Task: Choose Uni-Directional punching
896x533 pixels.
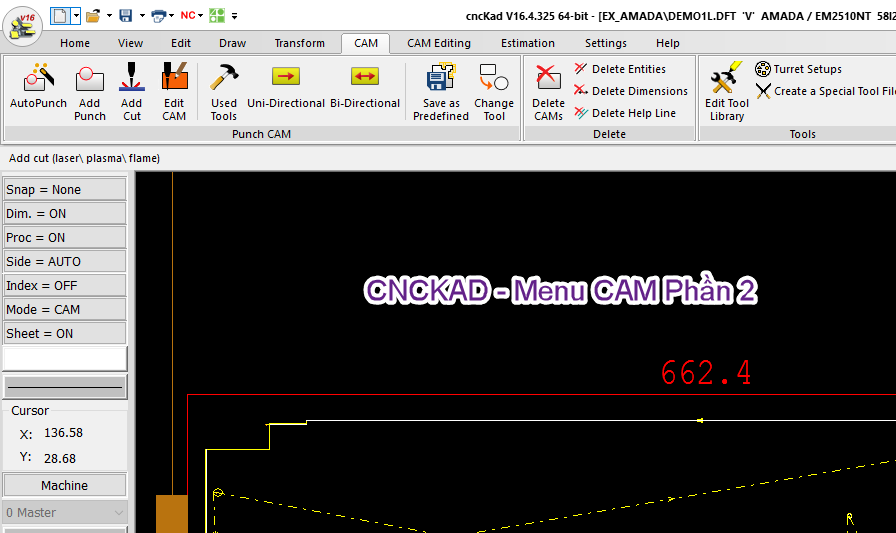Action: click(x=286, y=86)
